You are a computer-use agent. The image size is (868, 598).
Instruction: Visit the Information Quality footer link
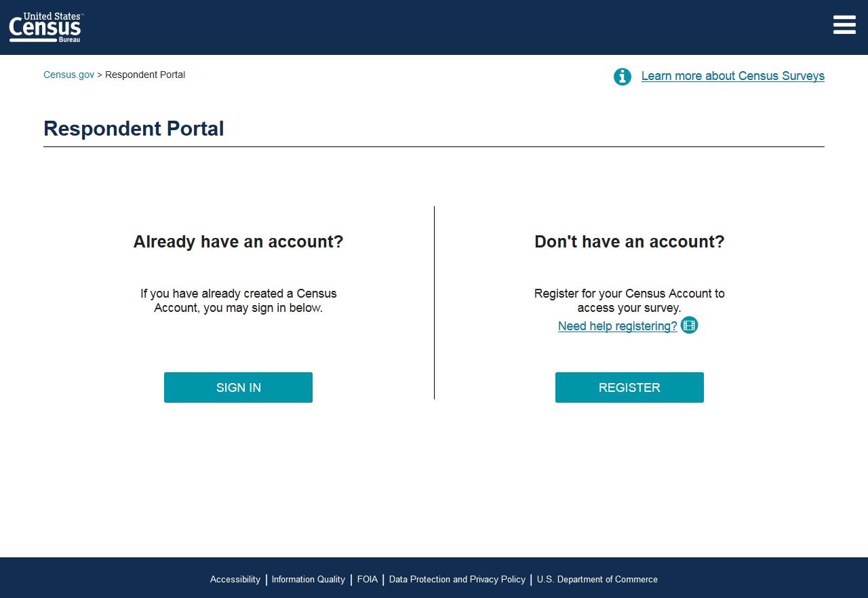308,580
